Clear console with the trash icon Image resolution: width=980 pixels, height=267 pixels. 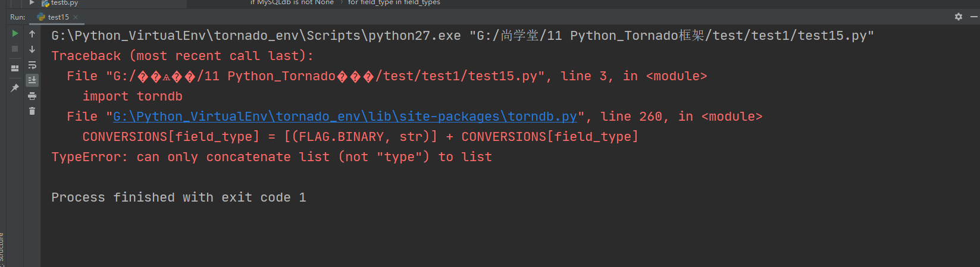click(x=32, y=111)
